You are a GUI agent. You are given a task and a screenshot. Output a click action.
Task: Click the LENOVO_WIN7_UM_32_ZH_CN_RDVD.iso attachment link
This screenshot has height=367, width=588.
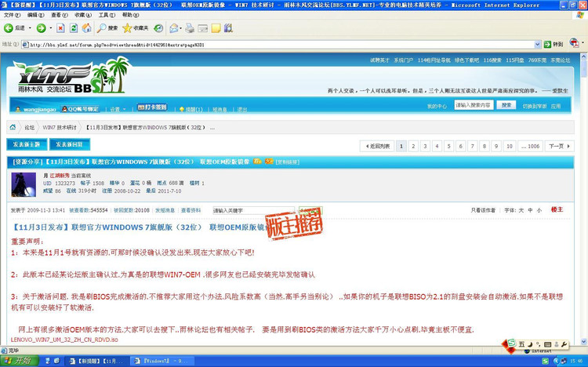point(64,340)
